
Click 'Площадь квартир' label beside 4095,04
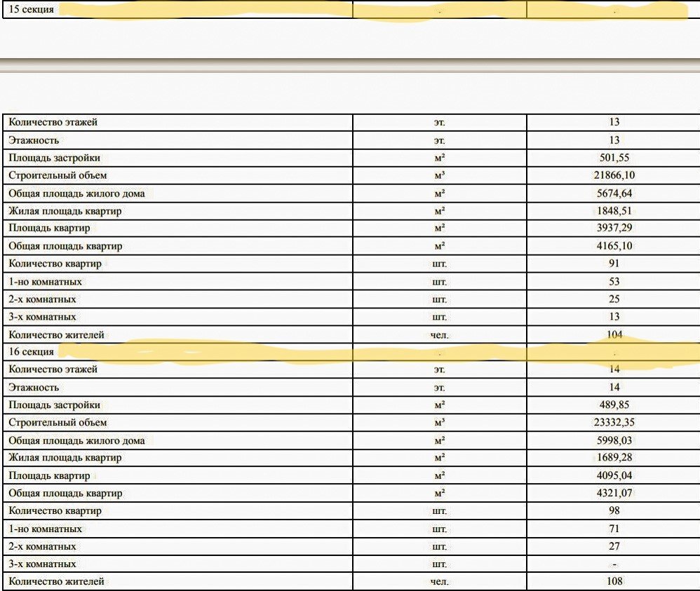coord(49,476)
